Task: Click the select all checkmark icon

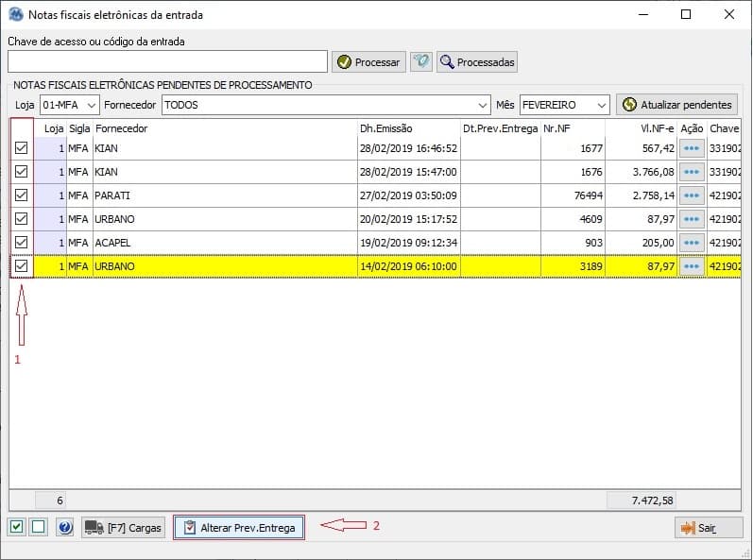Action: (x=17, y=527)
